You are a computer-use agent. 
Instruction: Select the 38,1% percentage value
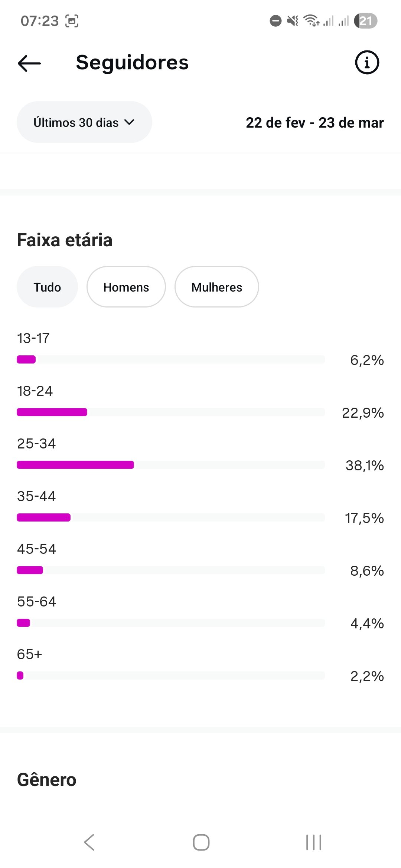pos(364,466)
